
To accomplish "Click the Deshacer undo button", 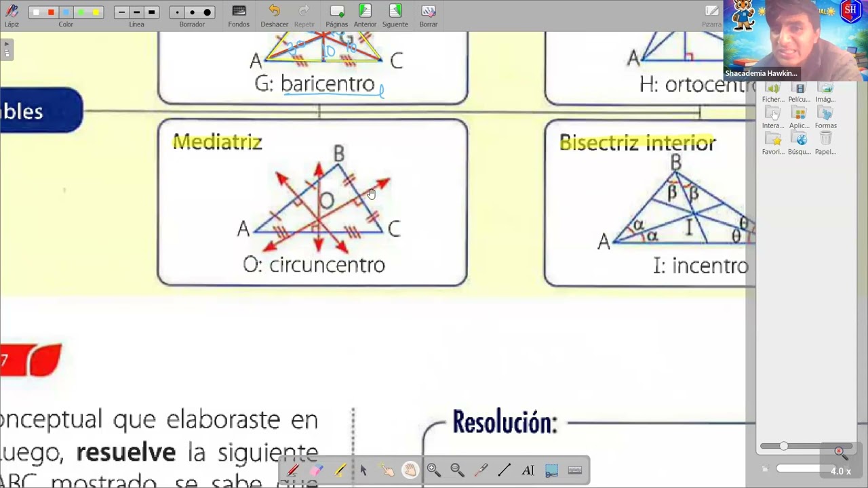I will coord(274,15).
